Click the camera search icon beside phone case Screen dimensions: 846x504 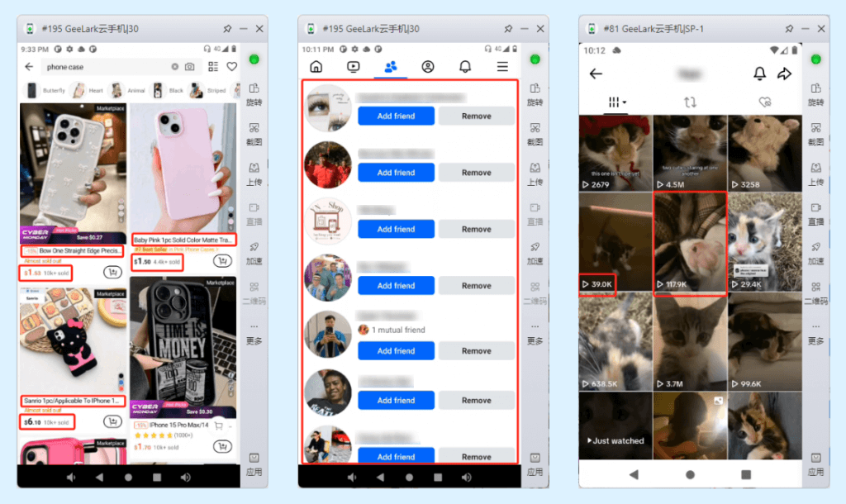[x=190, y=67]
